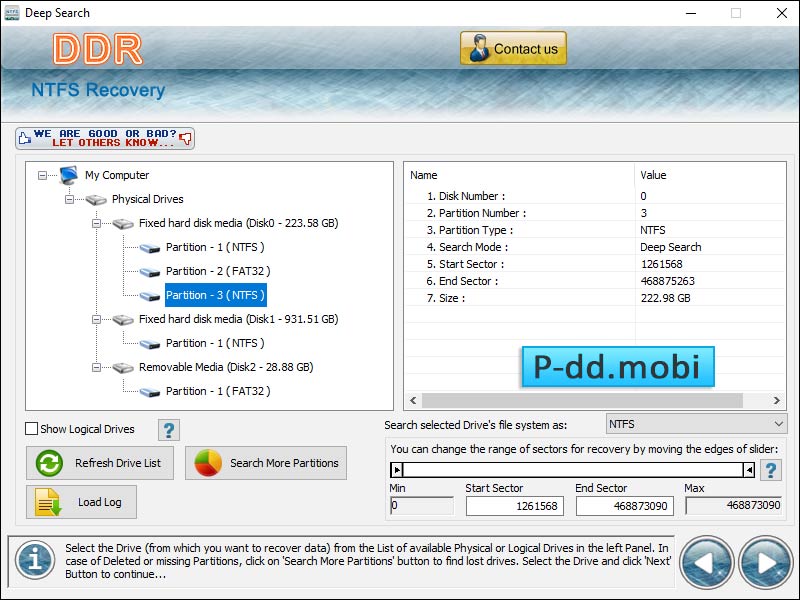Collapse the Disk0 fixed hard disk node

97,223
